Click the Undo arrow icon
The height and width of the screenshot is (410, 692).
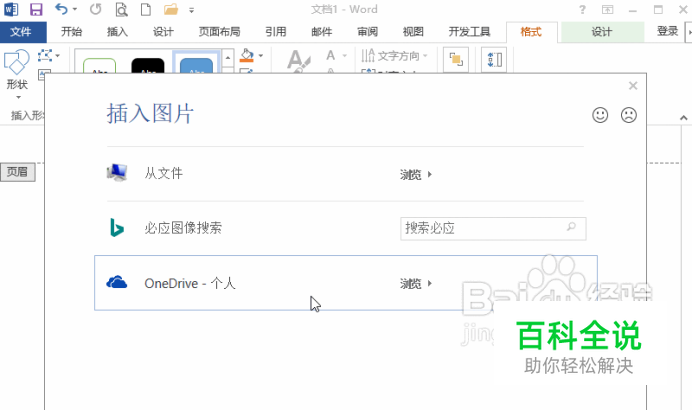tap(61, 9)
